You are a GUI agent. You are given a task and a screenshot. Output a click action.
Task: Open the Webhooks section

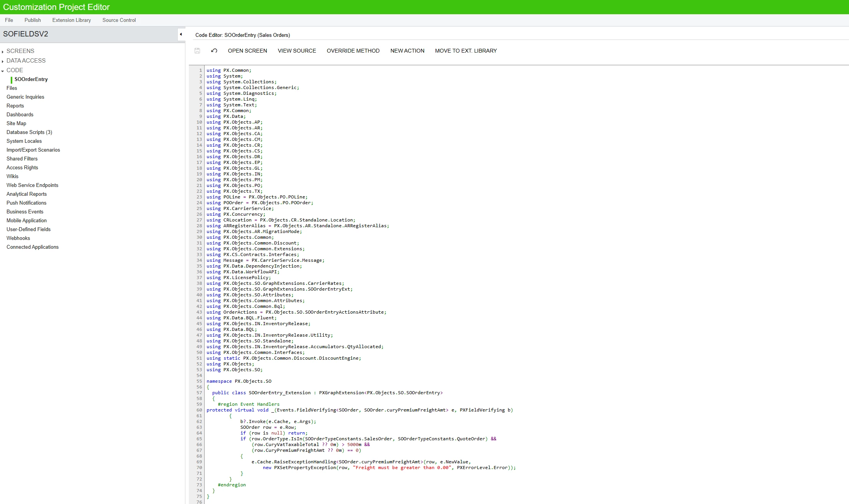[x=18, y=238]
